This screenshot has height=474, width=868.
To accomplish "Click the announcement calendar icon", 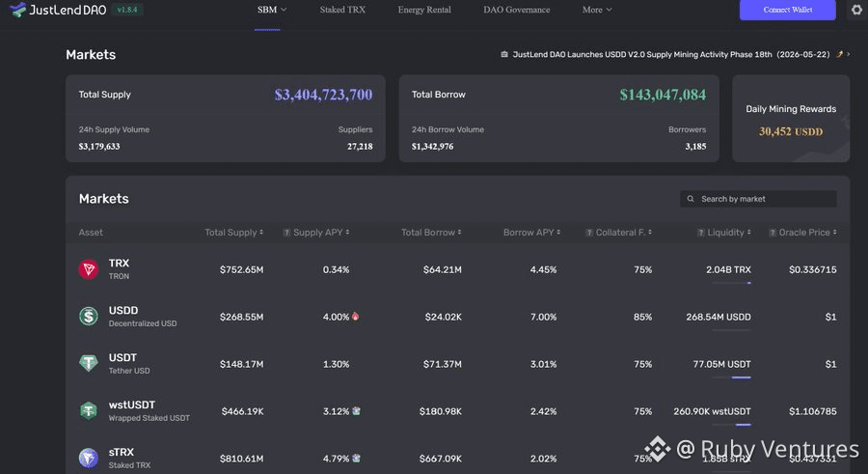I will click(504, 54).
